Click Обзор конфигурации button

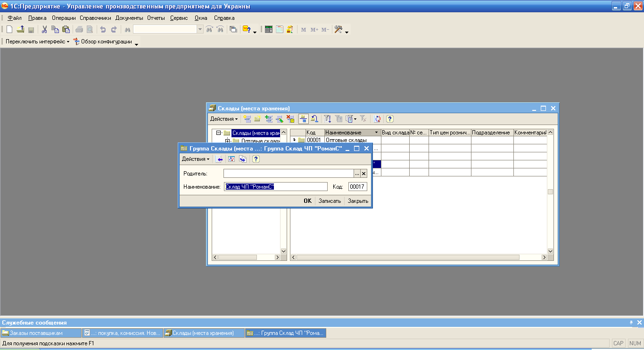pos(103,42)
